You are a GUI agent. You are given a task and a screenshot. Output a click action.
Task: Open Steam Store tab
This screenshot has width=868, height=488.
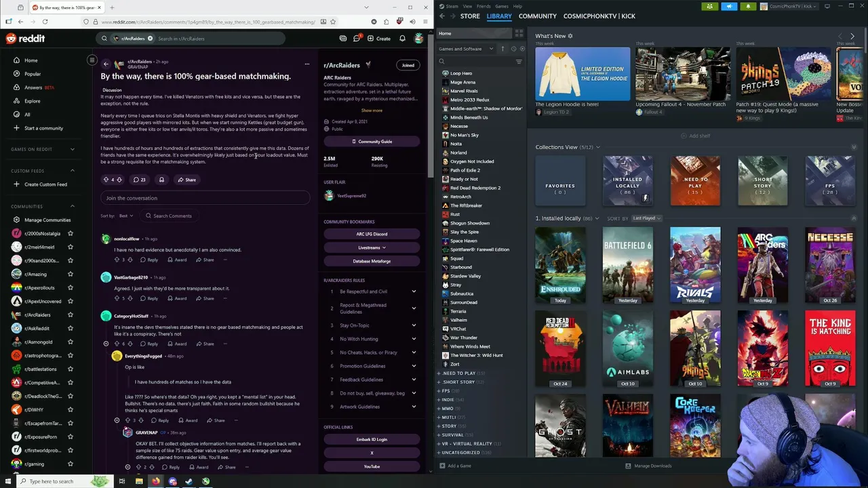tap(470, 16)
